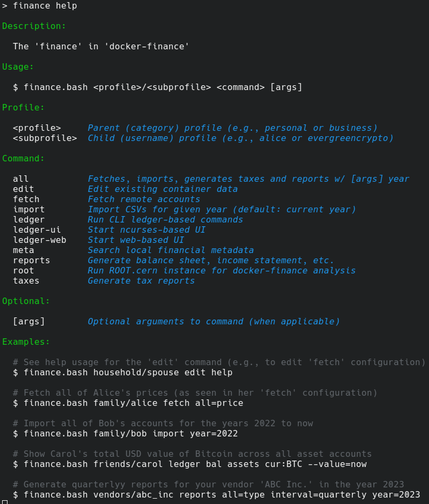Click the 'Command:' section heading
Screen dimensions: 429x504
coord(24,158)
